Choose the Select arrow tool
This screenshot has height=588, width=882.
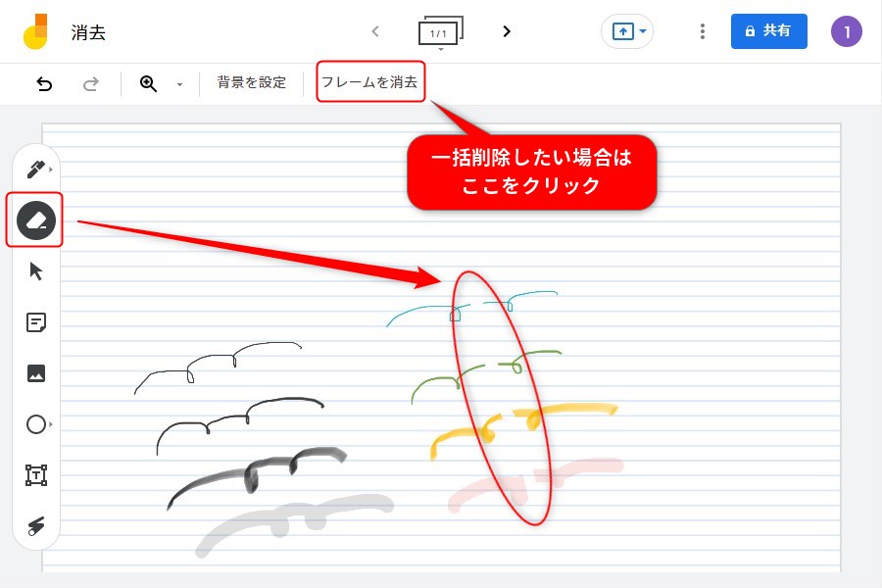pyautogui.click(x=36, y=271)
